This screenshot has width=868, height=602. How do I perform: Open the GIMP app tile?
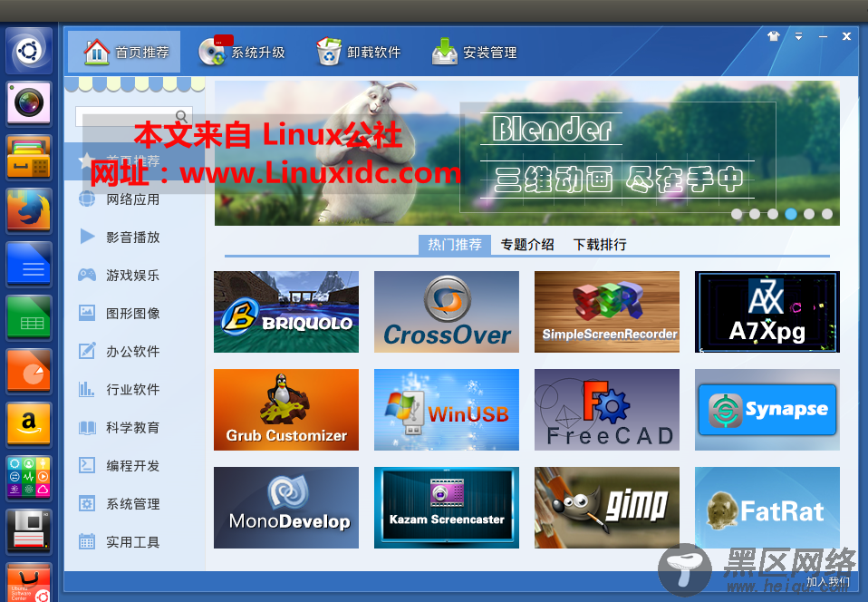point(607,508)
